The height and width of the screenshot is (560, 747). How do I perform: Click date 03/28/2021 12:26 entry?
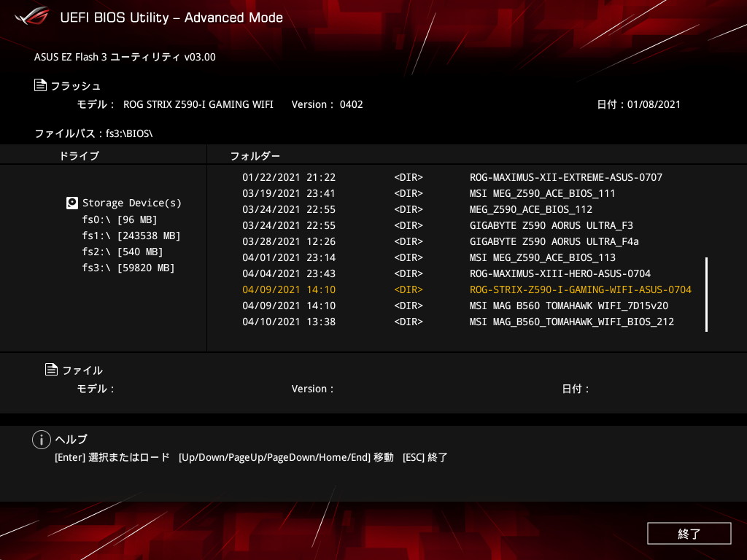289,241
